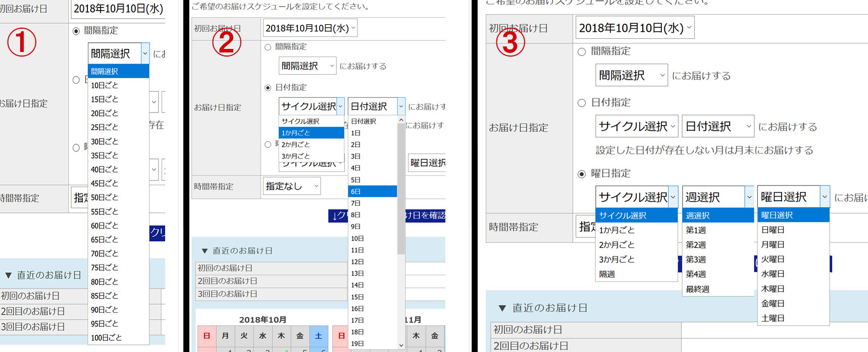Pick the 隔週 cycle option
This screenshot has width=868, height=352.
pos(607,274)
